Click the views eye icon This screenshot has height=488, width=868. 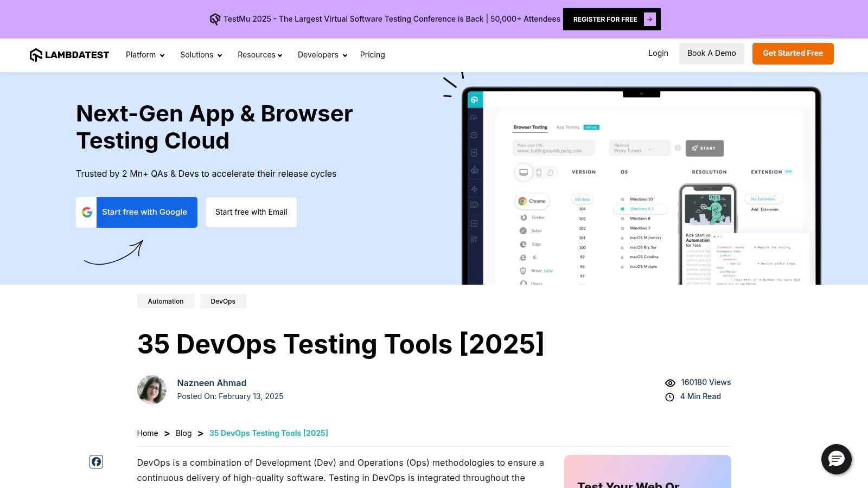[670, 383]
